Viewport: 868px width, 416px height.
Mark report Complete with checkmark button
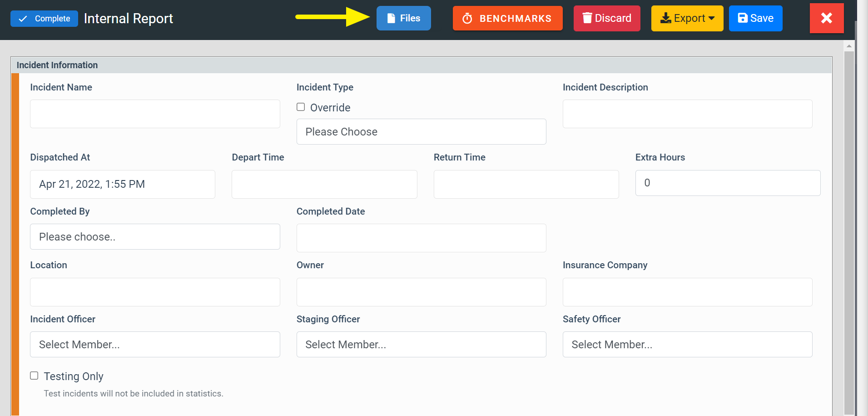tap(44, 19)
